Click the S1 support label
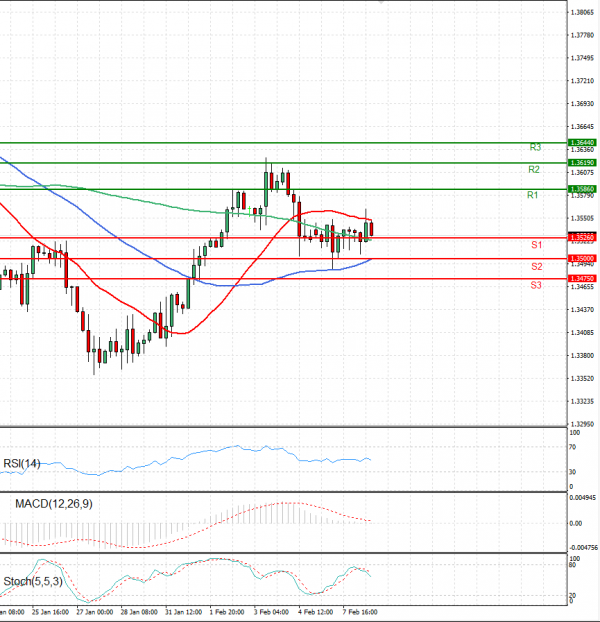The image size is (600, 622). tap(537, 245)
